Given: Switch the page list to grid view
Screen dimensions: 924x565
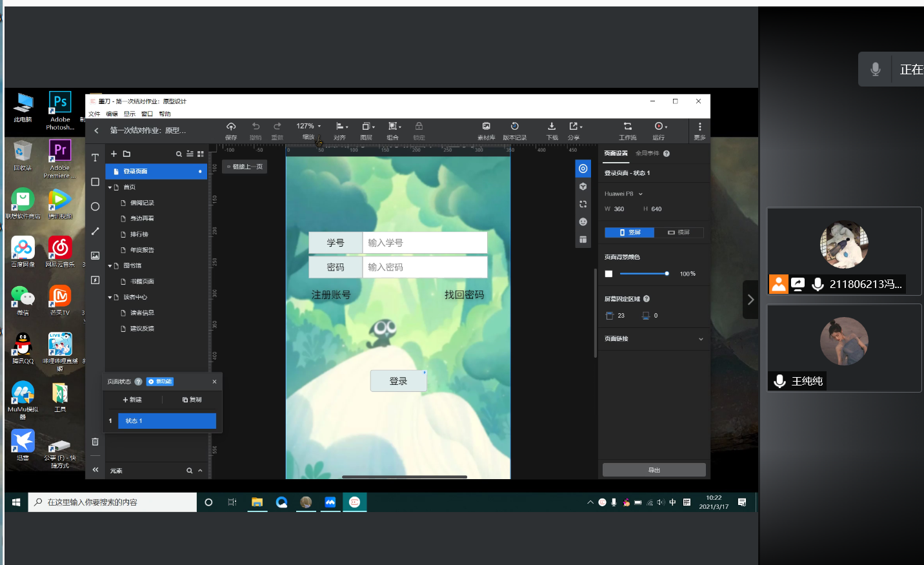Looking at the screenshot, I should coord(201,154).
